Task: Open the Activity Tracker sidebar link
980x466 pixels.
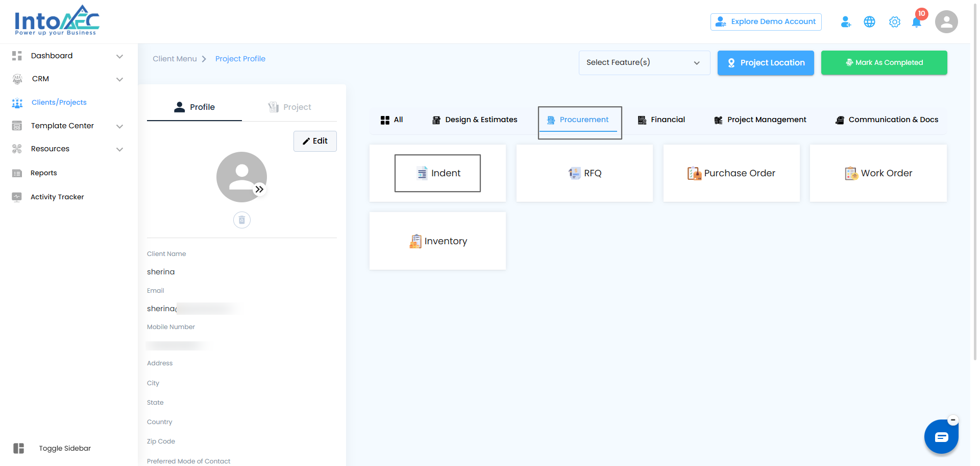Action: coord(57,197)
